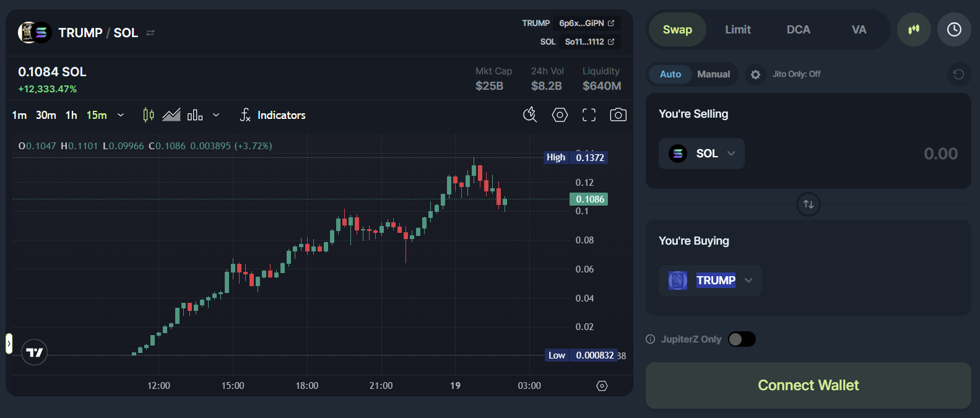Image resolution: width=980 pixels, height=418 pixels.
Task: Expand the chart style dropdown chevron
Action: [x=216, y=115]
